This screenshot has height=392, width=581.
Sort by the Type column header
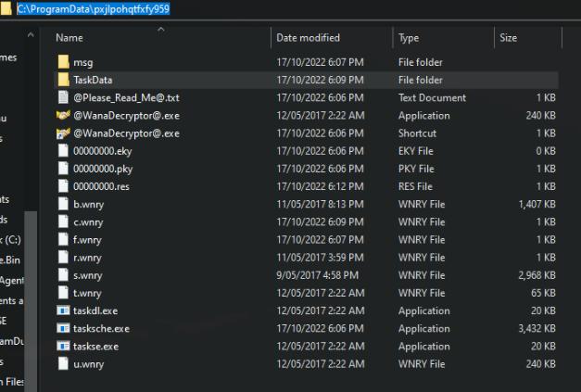[x=409, y=38]
